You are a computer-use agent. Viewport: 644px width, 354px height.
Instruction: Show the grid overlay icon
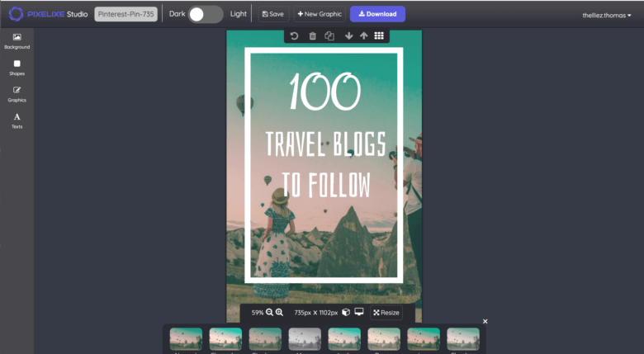(x=379, y=36)
